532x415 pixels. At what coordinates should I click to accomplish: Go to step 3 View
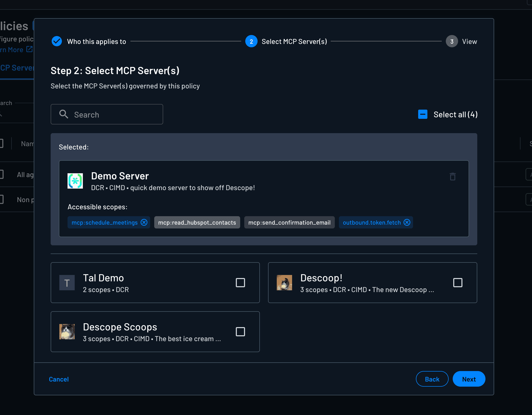452,41
